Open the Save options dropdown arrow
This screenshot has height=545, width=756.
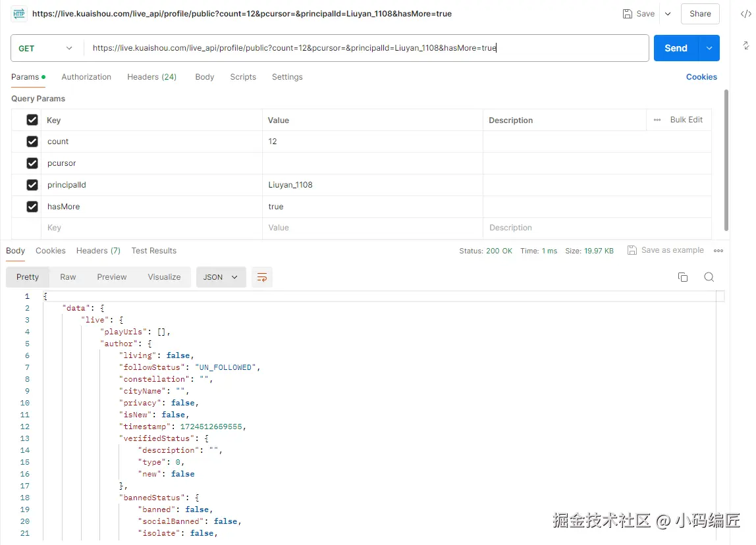point(668,13)
